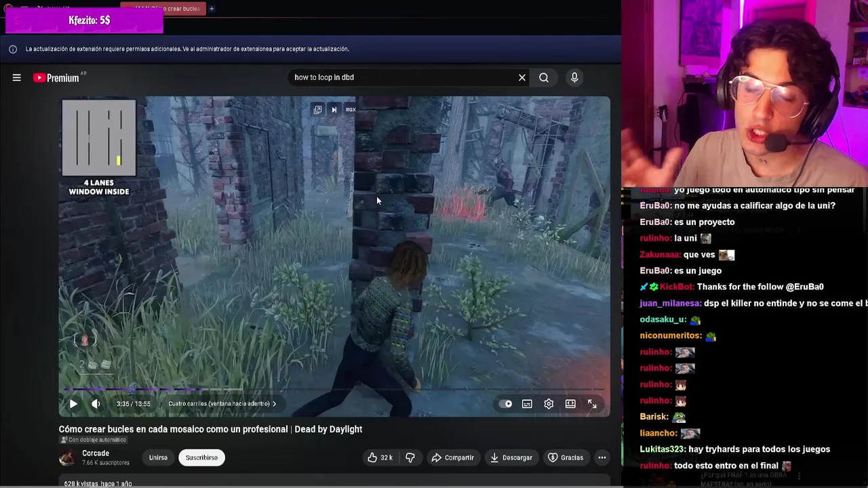Click the 'Con doblaje automático' badge
This screenshot has height=488, width=868.
click(92, 440)
